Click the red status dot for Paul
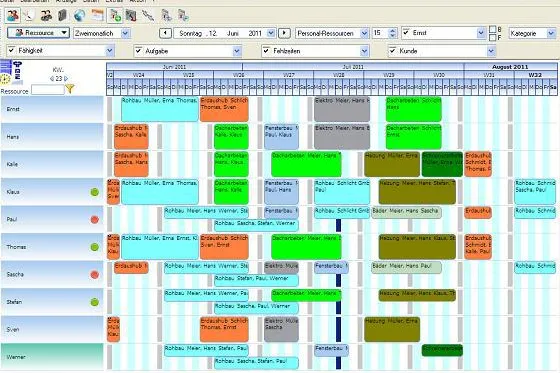 (x=94, y=220)
